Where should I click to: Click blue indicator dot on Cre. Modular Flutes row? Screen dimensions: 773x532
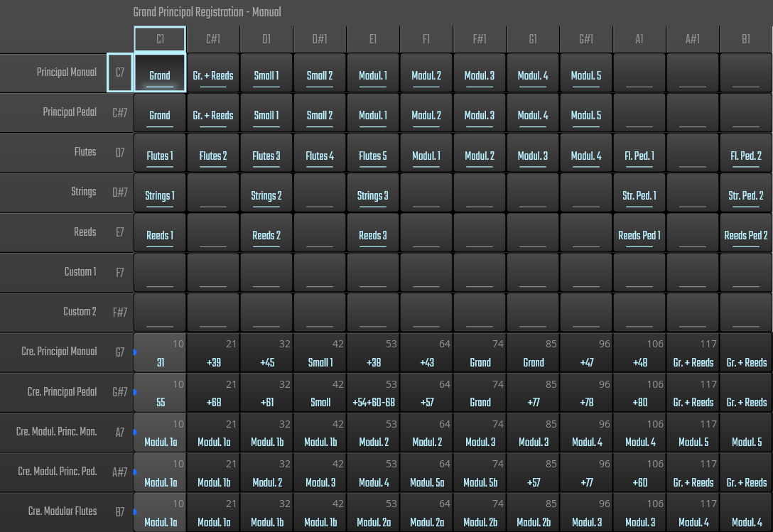point(135,512)
